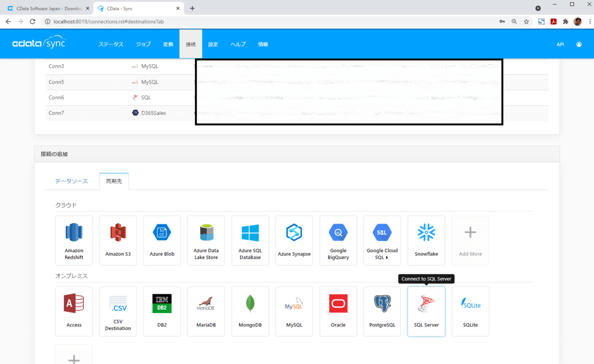Click the CData Sync logo

click(x=39, y=43)
